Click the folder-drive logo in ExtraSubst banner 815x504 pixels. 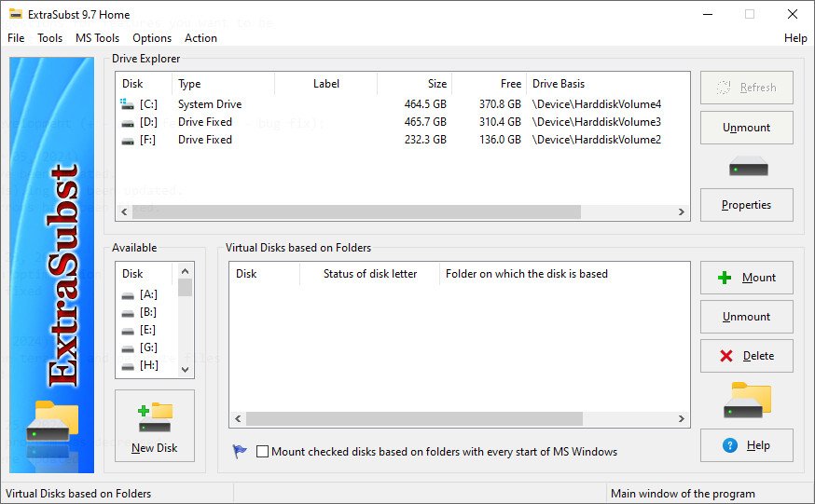tap(52, 421)
